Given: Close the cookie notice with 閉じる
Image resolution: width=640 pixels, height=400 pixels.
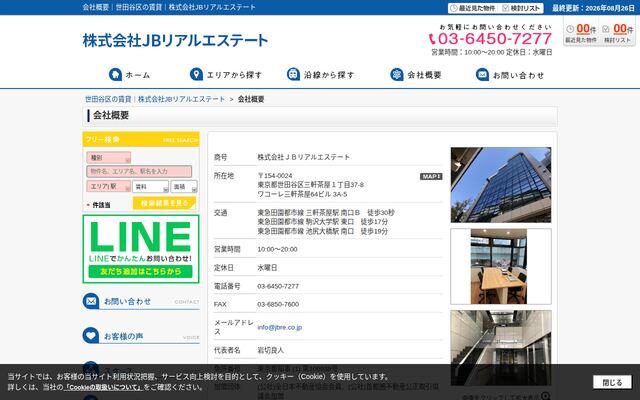Looking at the screenshot, I should (612, 382).
